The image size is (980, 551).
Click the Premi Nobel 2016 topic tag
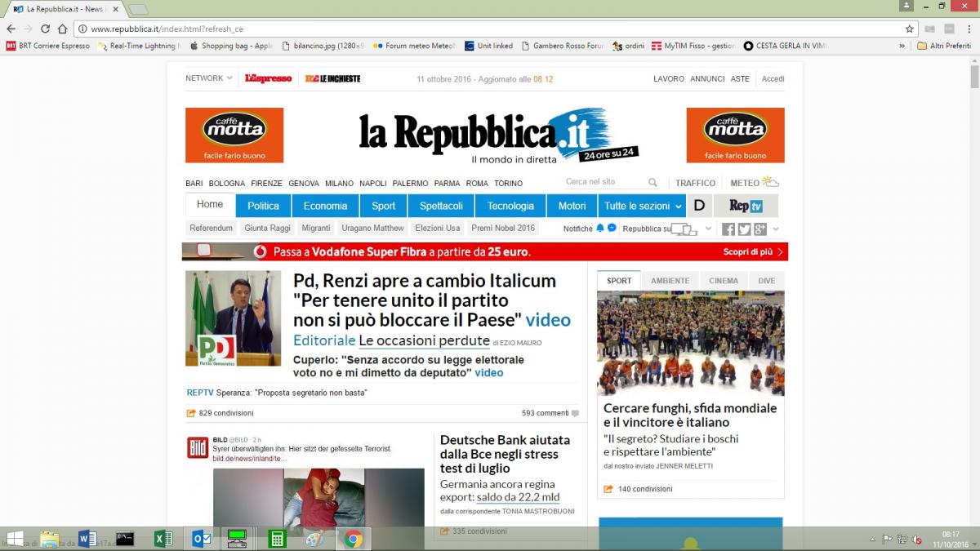click(x=503, y=229)
